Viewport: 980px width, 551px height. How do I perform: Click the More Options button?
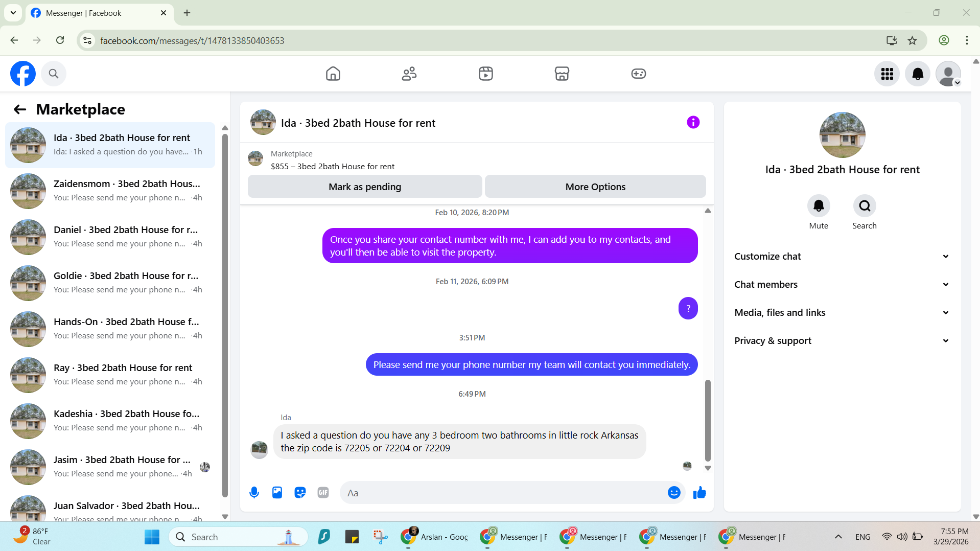tap(595, 187)
